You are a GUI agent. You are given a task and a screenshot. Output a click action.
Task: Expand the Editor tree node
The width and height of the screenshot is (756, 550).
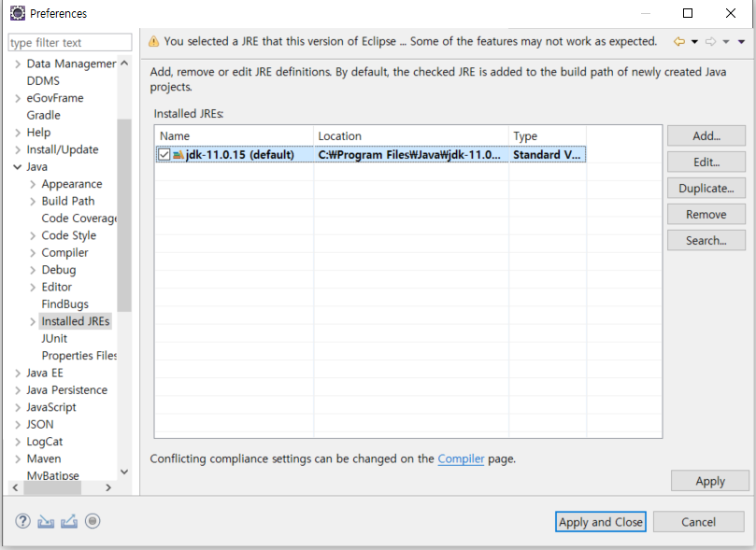click(x=33, y=288)
